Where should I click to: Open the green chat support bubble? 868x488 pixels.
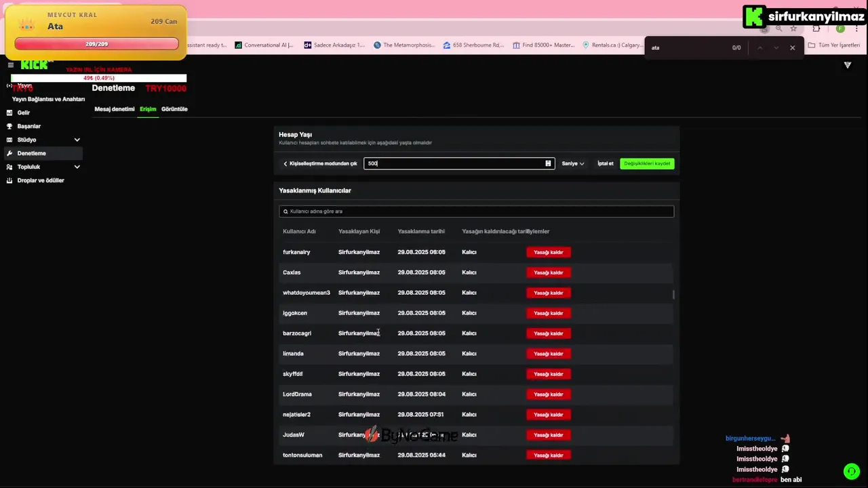[852, 471]
